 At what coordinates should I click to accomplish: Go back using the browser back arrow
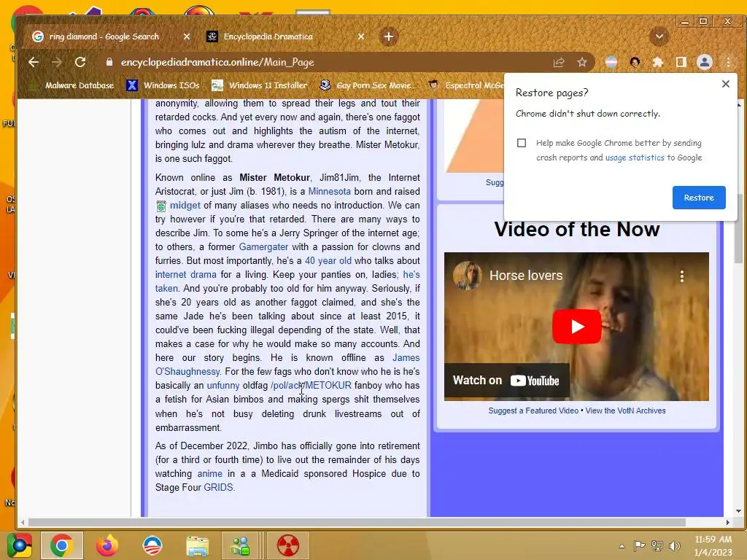[34, 62]
